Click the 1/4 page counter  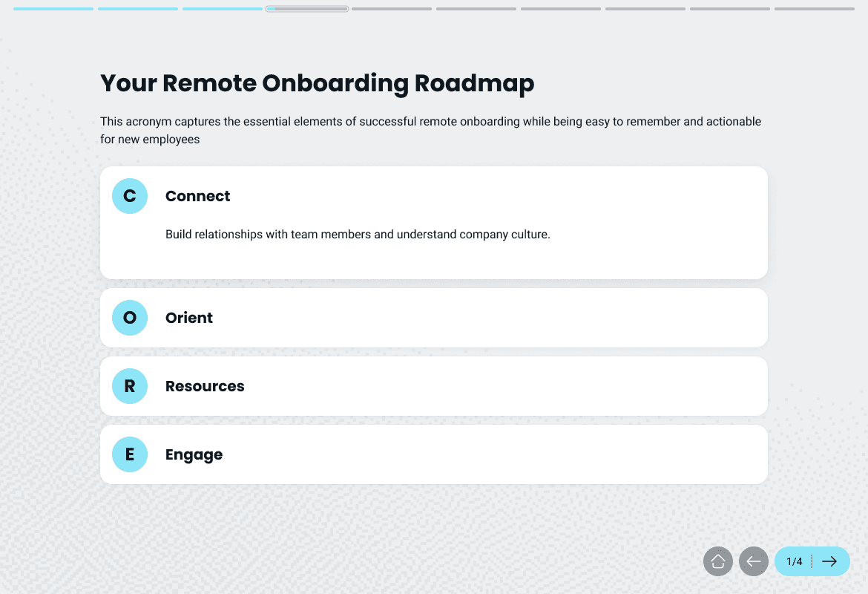point(794,561)
